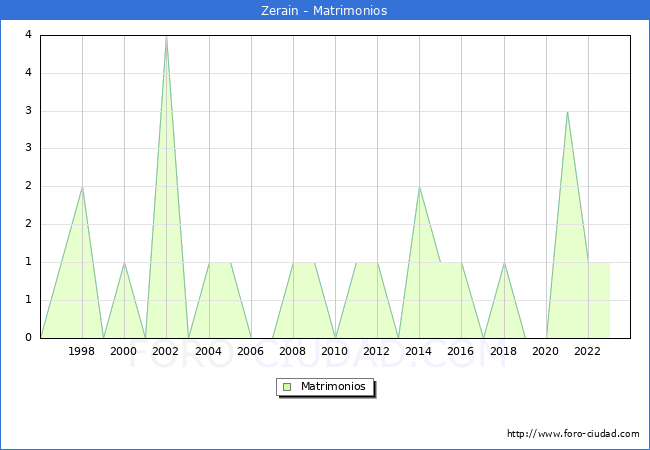This screenshot has width=650, height=450.
Task: Select the 2012 x-axis label
Action: (376, 351)
